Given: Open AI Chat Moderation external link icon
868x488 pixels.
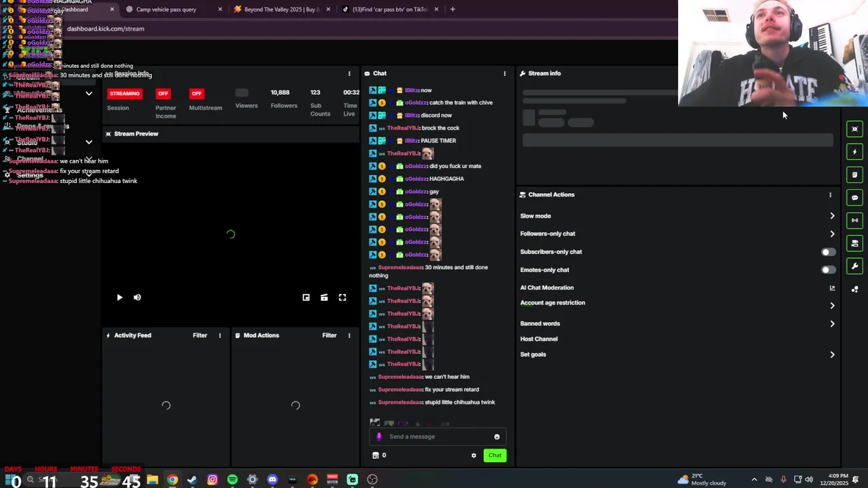Looking at the screenshot, I should tap(832, 288).
